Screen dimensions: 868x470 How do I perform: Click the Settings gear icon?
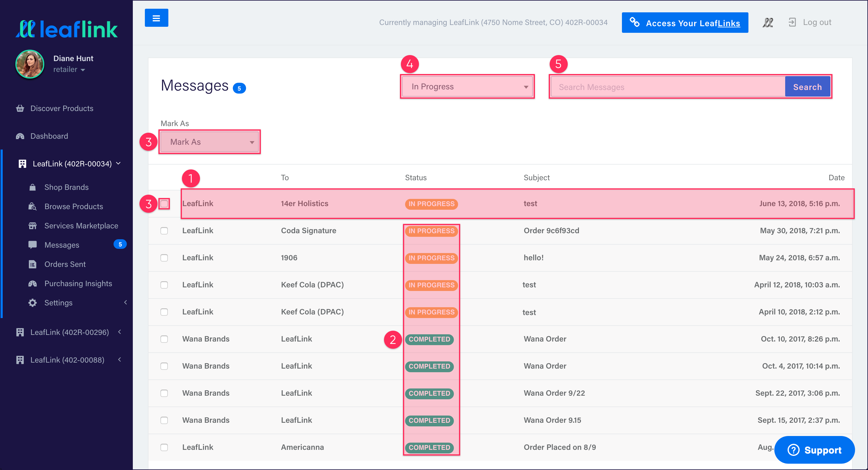pyautogui.click(x=32, y=303)
